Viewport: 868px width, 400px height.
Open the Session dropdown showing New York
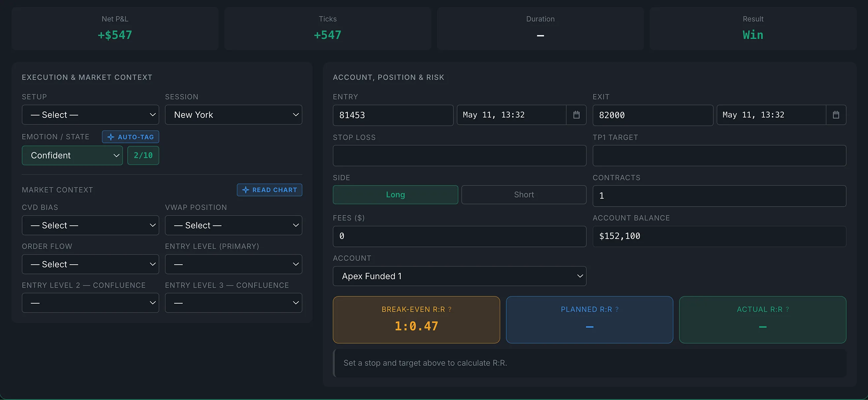[233, 115]
